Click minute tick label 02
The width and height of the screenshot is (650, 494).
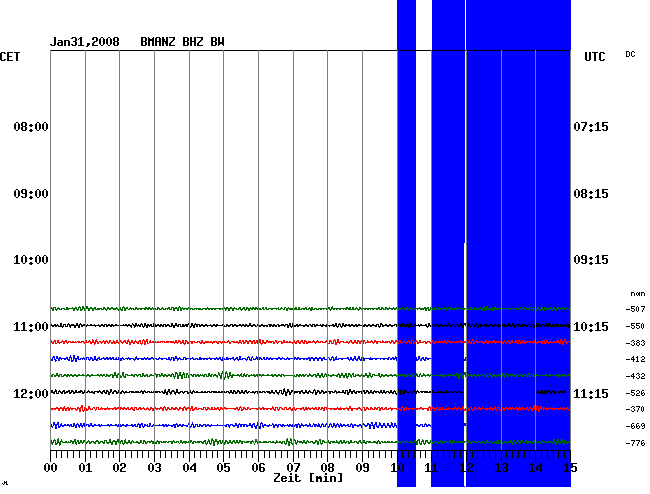click(x=119, y=468)
